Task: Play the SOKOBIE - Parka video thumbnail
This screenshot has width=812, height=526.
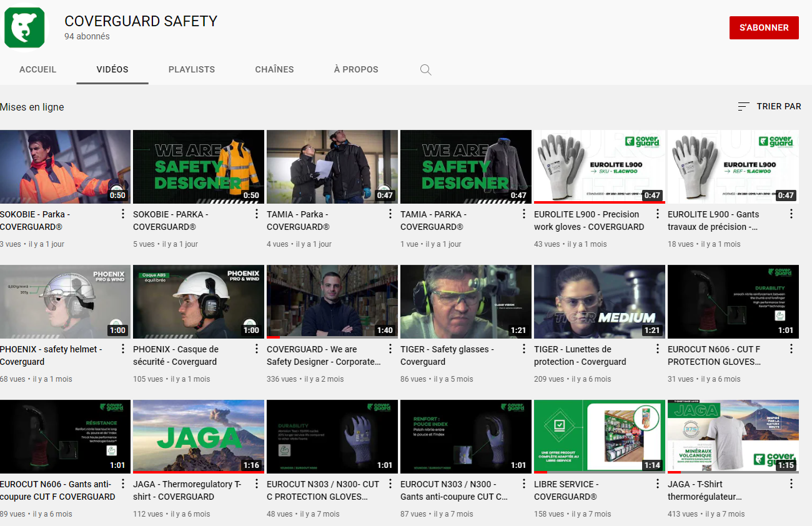Action: (x=65, y=167)
